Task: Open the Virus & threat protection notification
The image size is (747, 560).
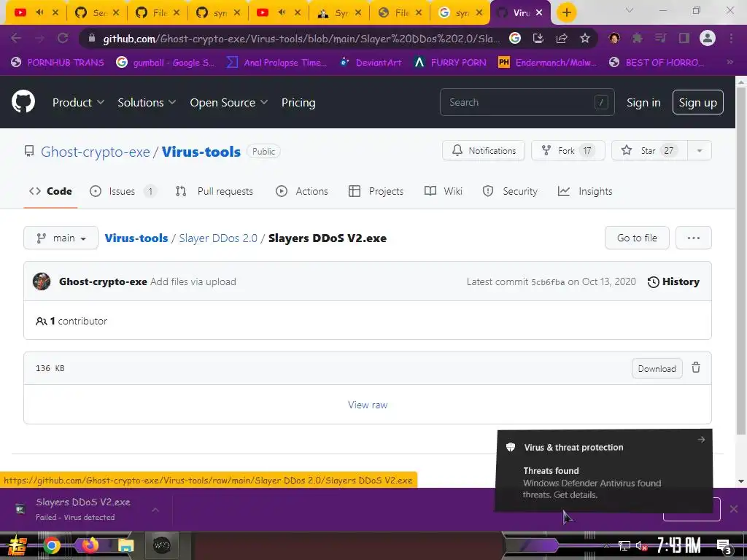Action: [x=603, y=471]
